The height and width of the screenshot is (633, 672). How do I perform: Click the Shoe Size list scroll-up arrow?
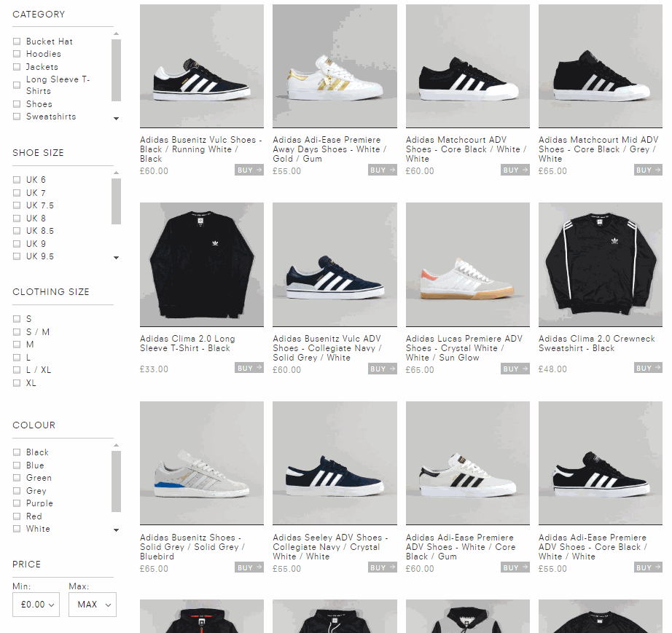(x=116, y=173)
